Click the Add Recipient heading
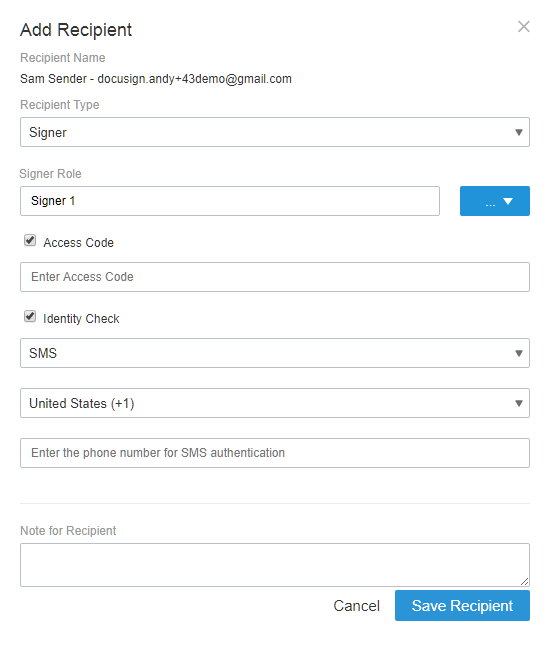The height and width of the screenshot is (664, 550). (x=76, y=30)
